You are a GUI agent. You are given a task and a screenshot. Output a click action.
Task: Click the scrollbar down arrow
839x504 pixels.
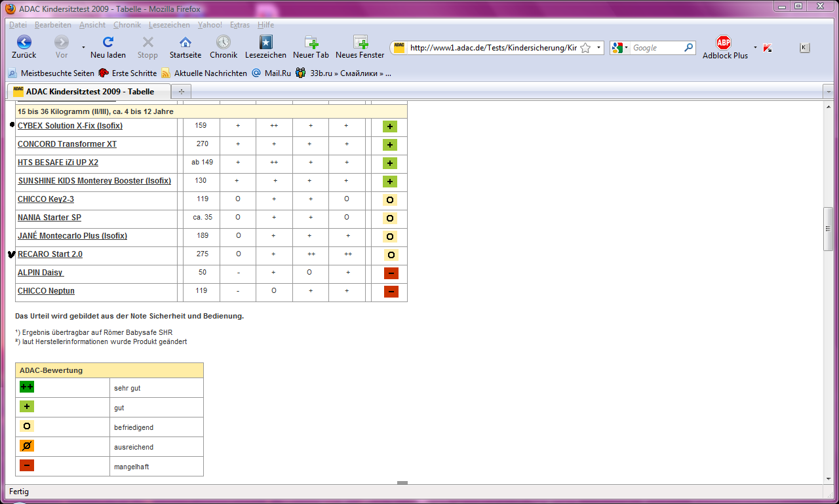tap(828, 479)
